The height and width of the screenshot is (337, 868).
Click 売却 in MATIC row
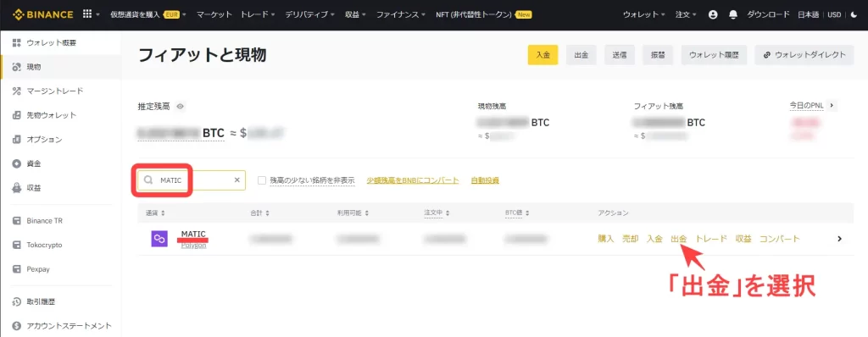pos(631,239)
